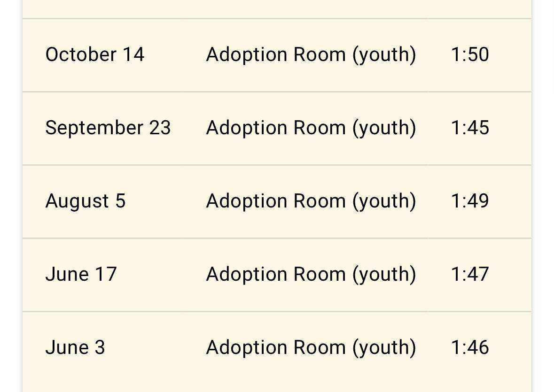Viewport: 554px width, 392px height.
Task: Click the June 3 date cell
Action: point(75,347)
